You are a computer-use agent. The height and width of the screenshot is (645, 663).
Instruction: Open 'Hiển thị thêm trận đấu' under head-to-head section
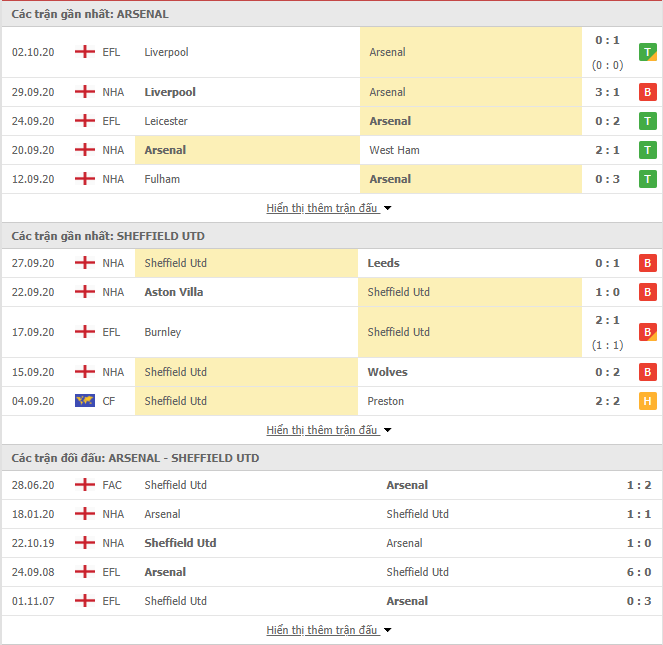[322, 630]
